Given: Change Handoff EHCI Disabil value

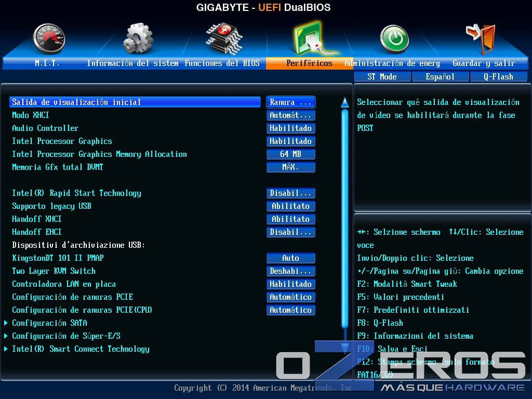Looking at the screenshot, I should pyautogui.click(x=291, y=232).
